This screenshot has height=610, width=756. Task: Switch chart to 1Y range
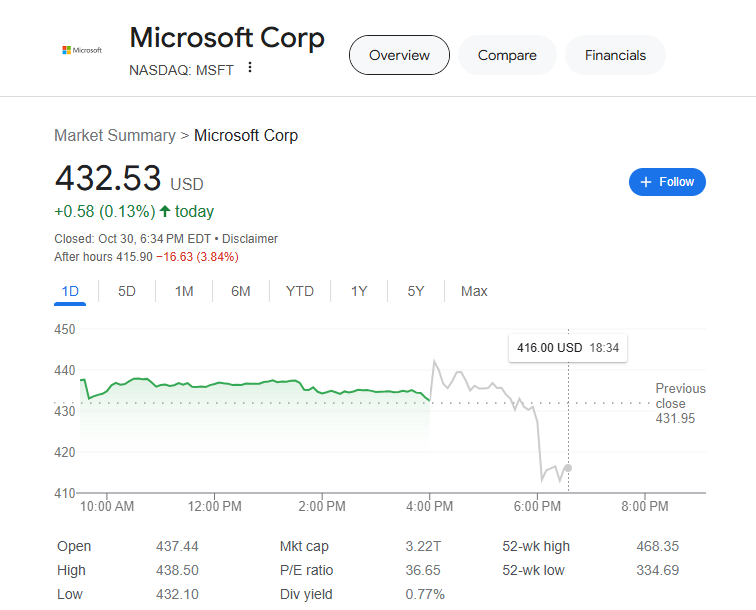(x=359, y=291)
